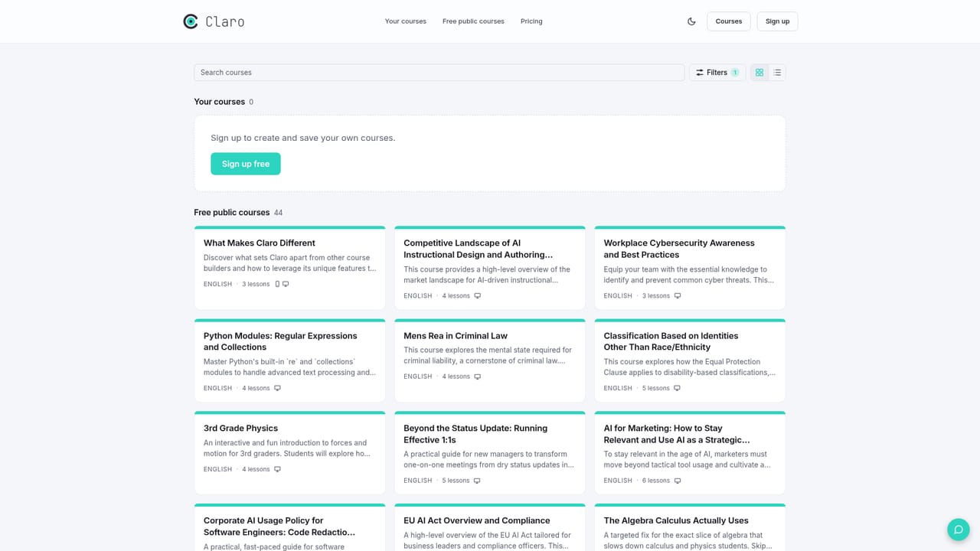The width and height of the screenshot is (980, 551).
Task: Open Workplace Cybersecurity Awareness course
Action: 679,249
